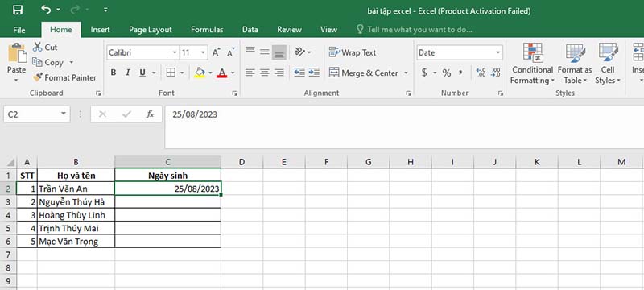The width and height of the screenshot is (644, 290).
Task: Activate the Format Painter
Action: click(64, 77)
